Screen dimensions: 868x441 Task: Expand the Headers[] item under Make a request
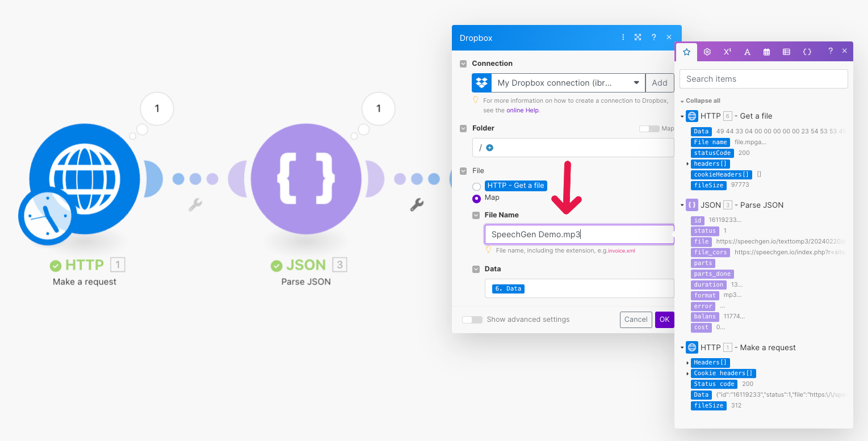[x=687, y=363]
